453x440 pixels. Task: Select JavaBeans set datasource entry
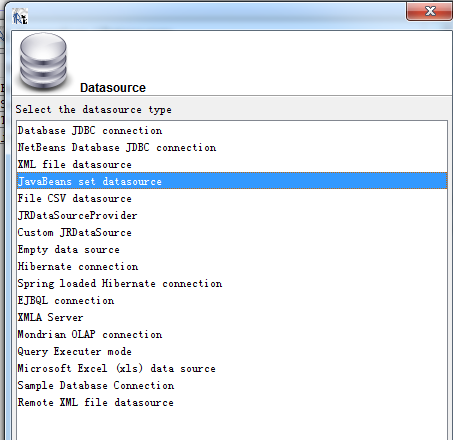(x=232, y=181)
